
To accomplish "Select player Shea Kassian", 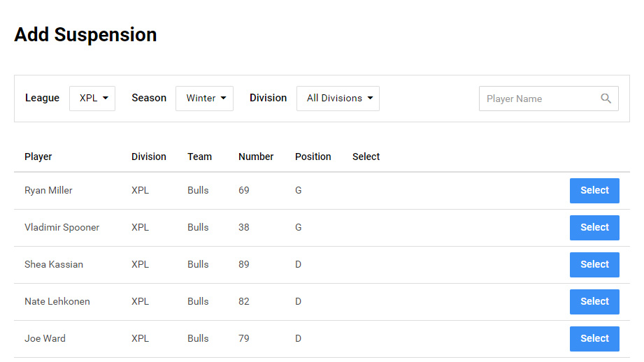I will coord(594,265).
